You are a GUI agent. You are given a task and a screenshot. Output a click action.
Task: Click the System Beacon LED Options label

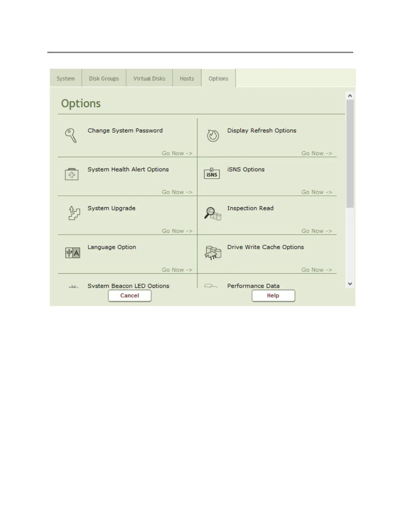(x=129, y=285)
